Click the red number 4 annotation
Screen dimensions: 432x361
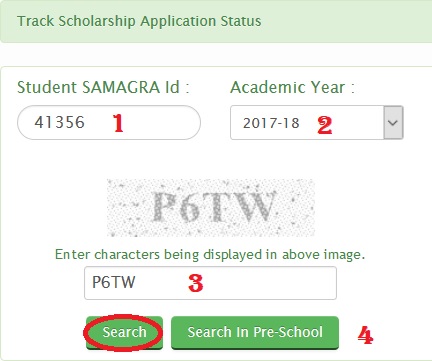(365, 335)
